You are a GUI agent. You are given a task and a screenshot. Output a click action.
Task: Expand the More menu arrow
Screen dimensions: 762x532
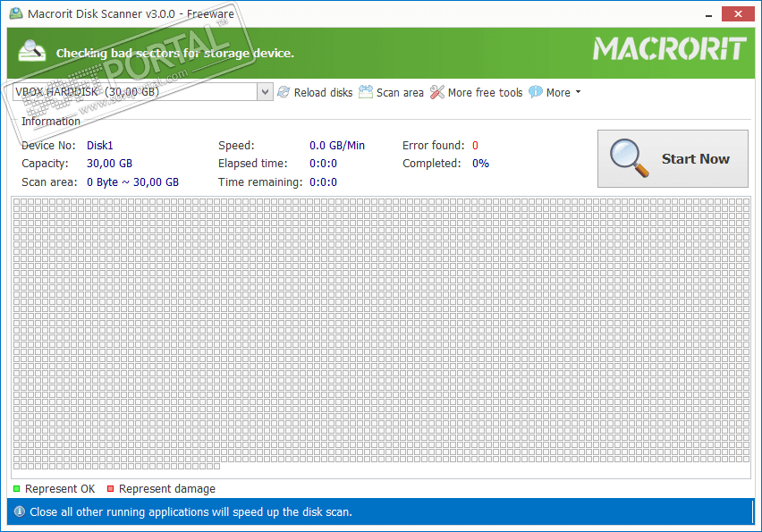click(578, 92)
